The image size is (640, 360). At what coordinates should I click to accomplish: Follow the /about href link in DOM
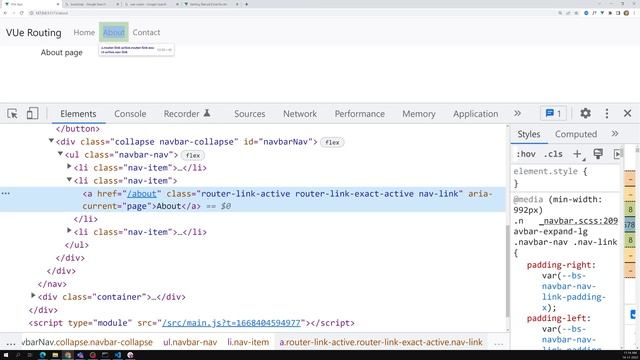(x=142, y=194)
